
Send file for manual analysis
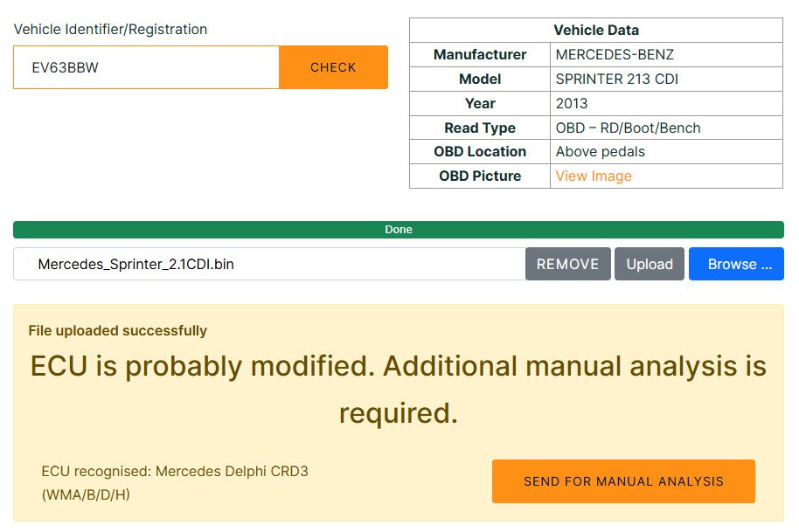(623, 481)
